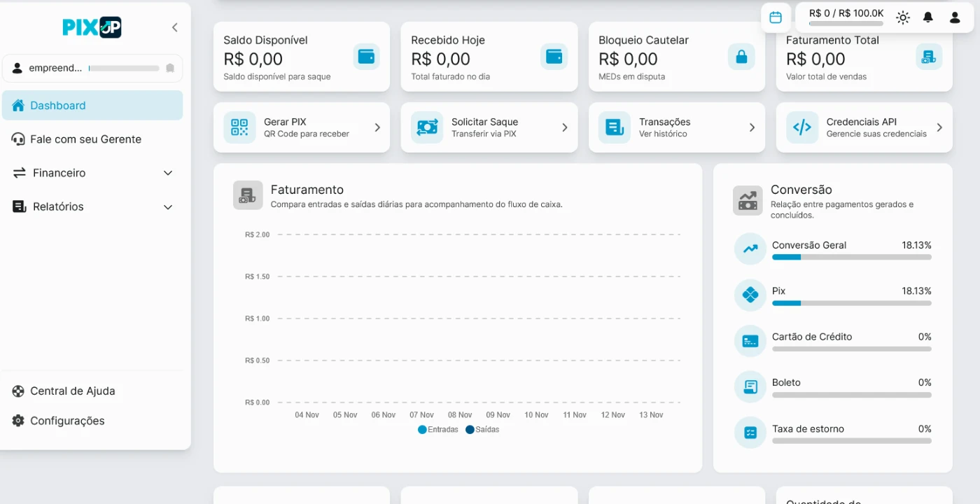Toggle Entradas series in chart legend

(x=438, y=430)
